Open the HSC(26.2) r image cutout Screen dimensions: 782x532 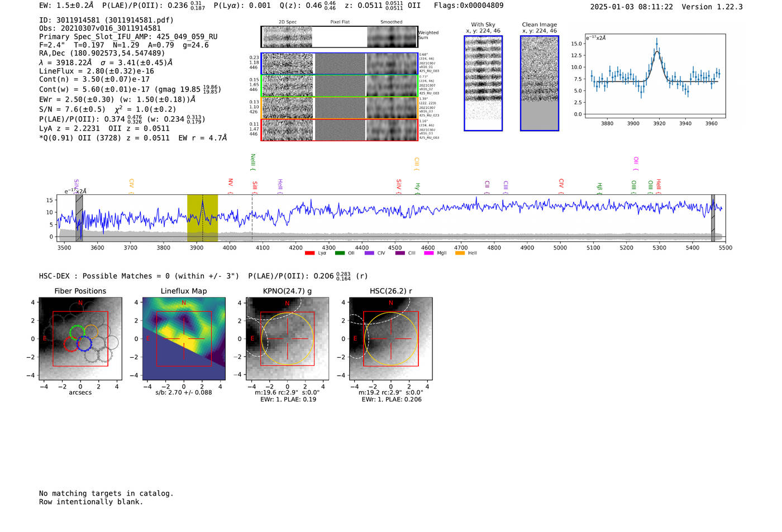point(390,339)
